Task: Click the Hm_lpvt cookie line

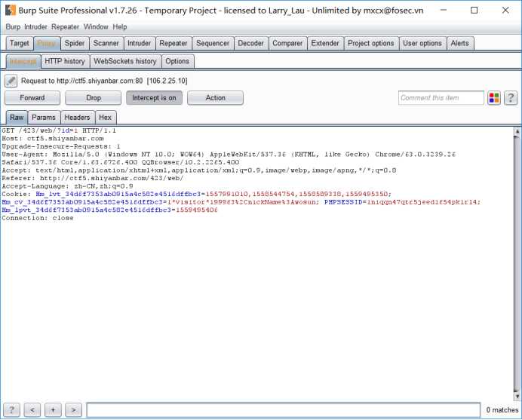Action: 109,210
